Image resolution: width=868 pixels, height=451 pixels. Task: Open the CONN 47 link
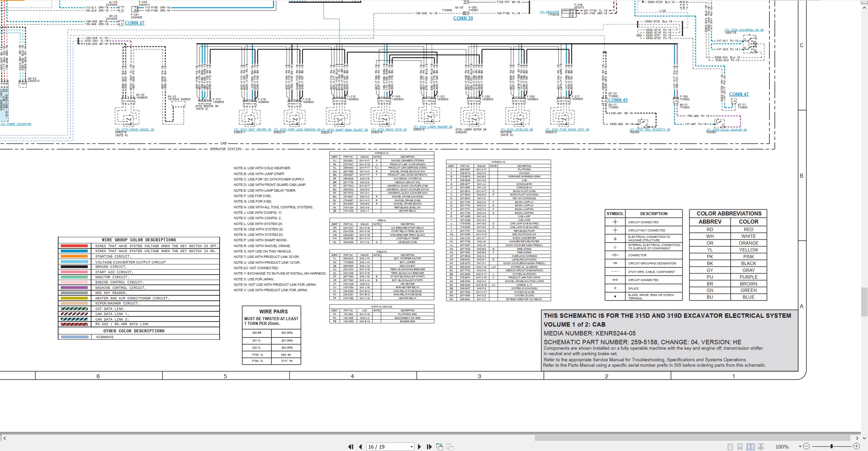(x=739, y=94)
